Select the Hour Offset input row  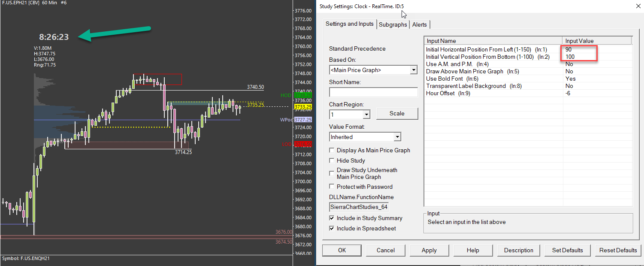(x=528, y=93)
